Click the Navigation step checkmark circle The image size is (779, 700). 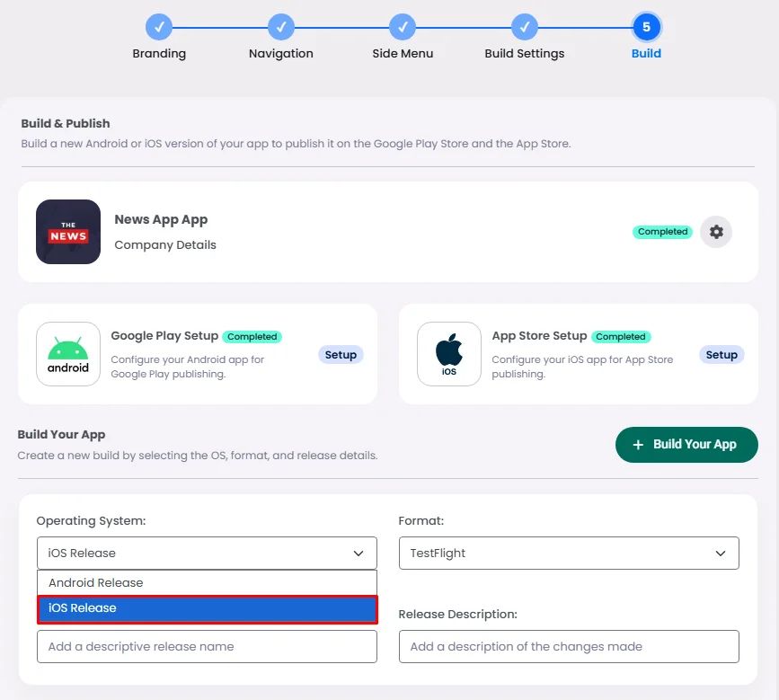coord(280,27)
